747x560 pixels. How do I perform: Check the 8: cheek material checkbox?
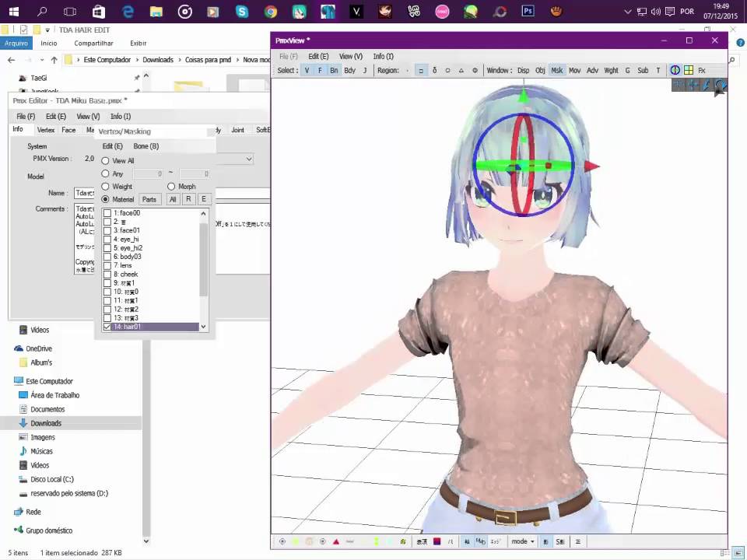pos(107,275)
